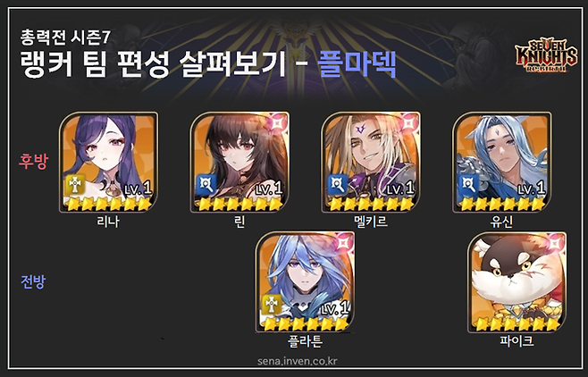Select the 유신 hero portrait
Image resolution: width=588 pixels, height=377 pixels.
501,162
